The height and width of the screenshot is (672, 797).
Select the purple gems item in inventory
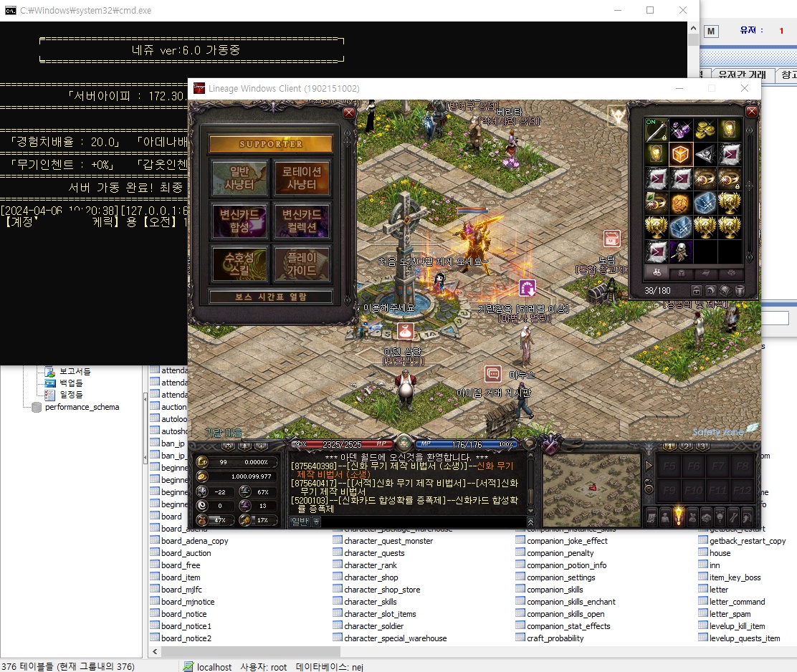[x=680, y=130]
